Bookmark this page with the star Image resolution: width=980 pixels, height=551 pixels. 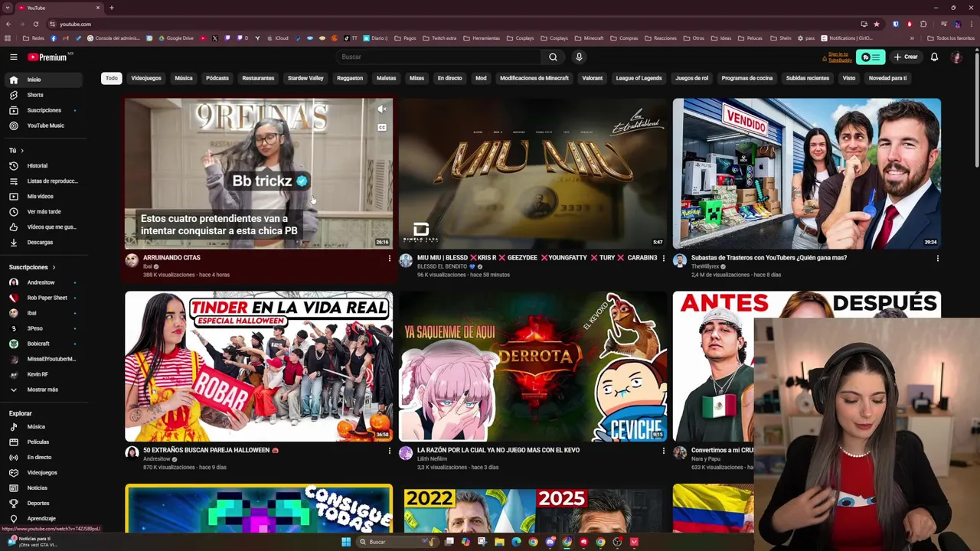pyautogui.click(x=877, y=24)
